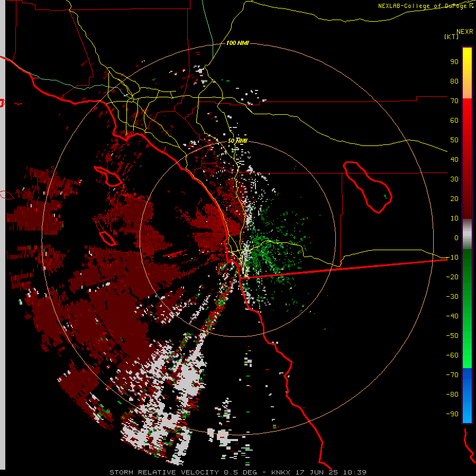Click the -30 scale label
The height and width of the screenshot is (476, 476).
point(452,297)
